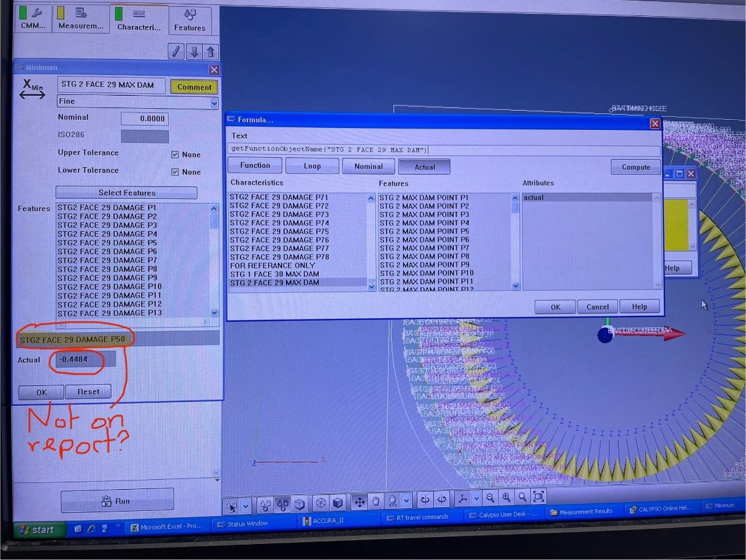Click OK in the Formula dialog
Screen dimensions: 746x560
[555, 306]
